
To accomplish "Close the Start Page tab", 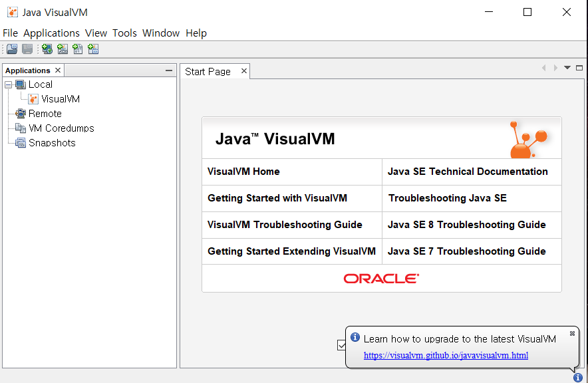I will coord(244,71).
